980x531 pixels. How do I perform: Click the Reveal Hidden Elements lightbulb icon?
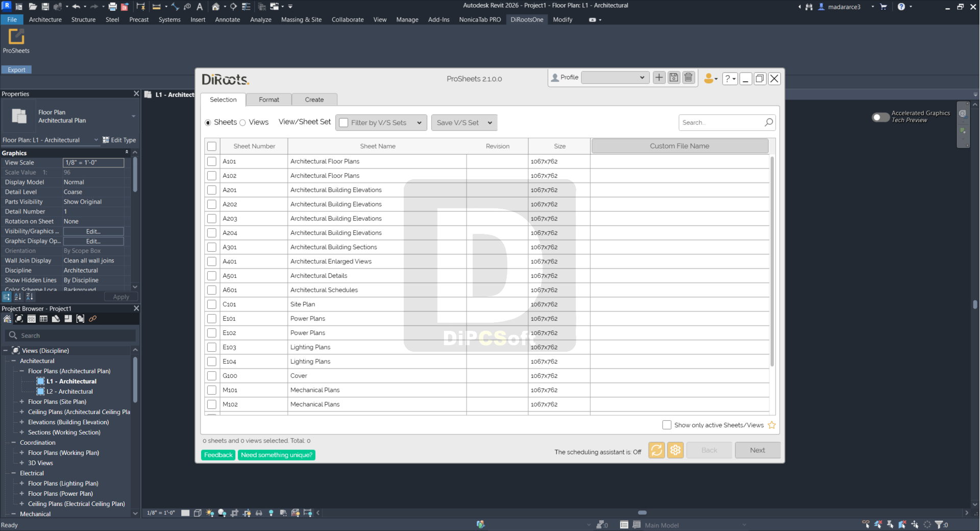pyautogui.click(x=271, y=513)
